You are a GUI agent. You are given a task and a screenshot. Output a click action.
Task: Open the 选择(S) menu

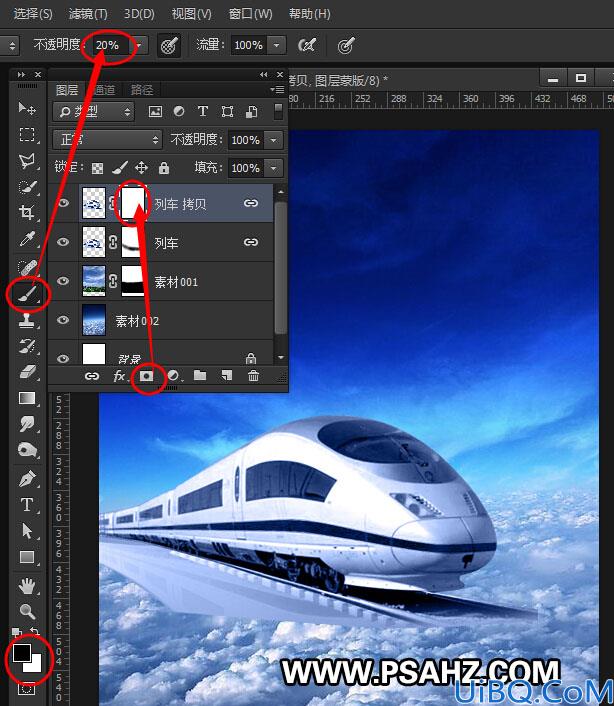click(x=33, y=14)
